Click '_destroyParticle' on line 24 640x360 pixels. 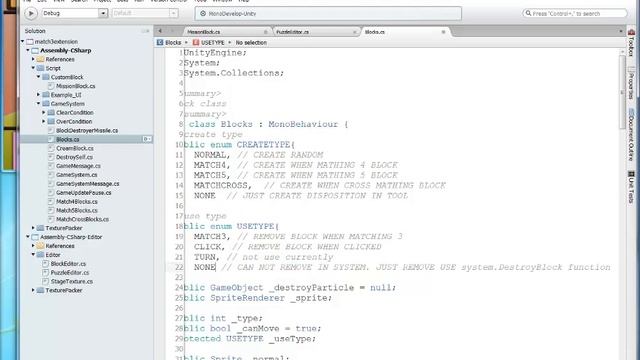click(312, 288)
